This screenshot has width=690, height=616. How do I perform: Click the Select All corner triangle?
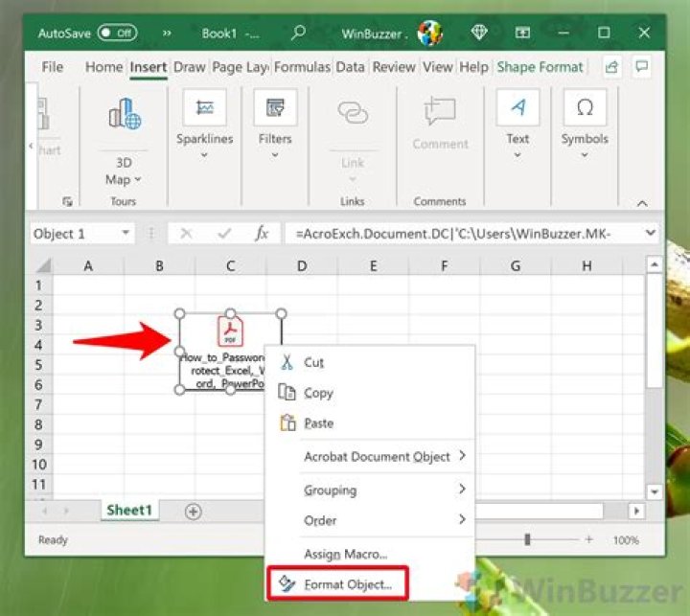43,265
